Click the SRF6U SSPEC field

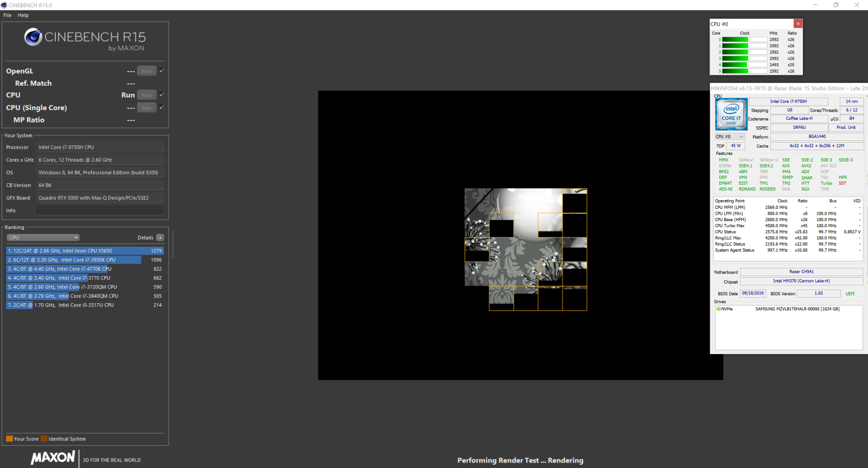799,127
